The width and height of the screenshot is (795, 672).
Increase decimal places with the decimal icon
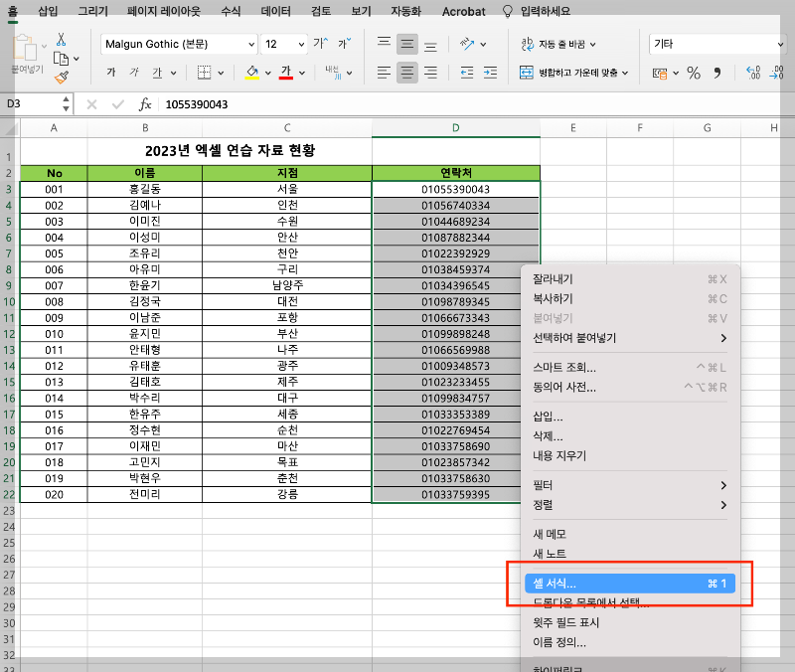(x=752, y=71)
